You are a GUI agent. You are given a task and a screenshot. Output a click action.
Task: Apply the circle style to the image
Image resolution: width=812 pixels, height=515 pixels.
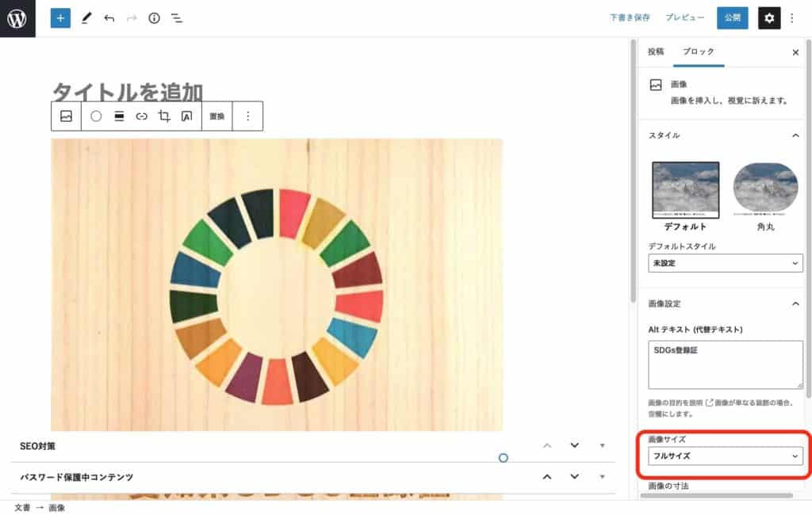pos(96,116)
